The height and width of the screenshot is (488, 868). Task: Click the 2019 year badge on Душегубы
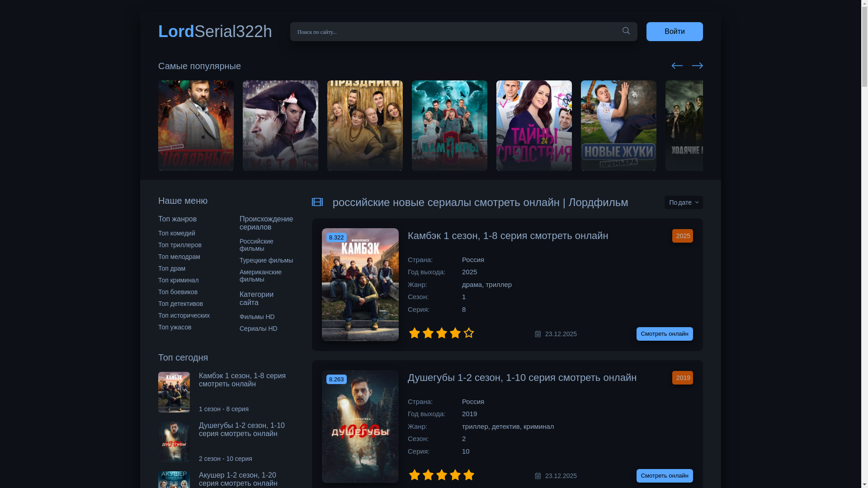(x=682, y=378)
